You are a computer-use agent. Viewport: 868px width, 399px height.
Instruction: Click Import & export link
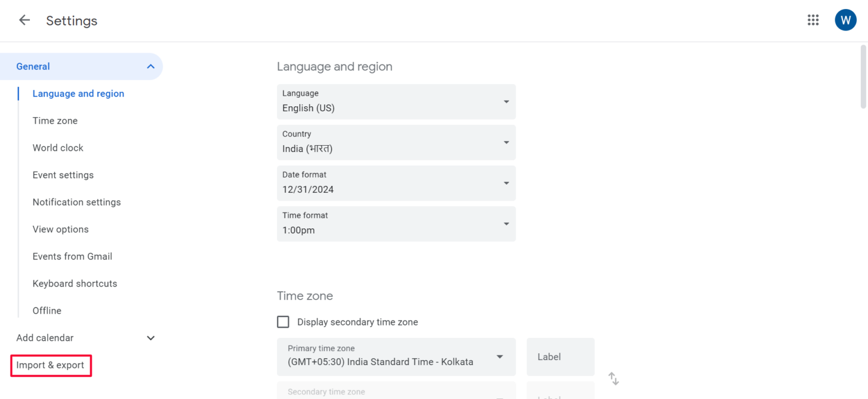(50, 365)
